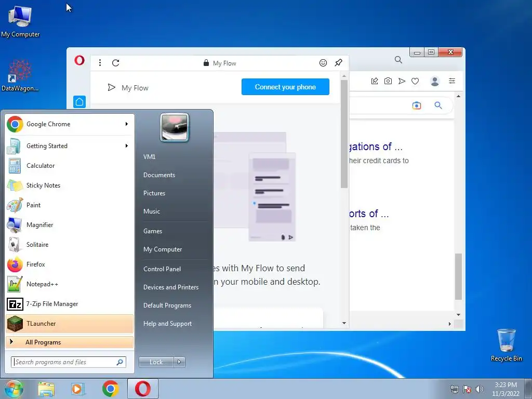Click the Windows Start orb
The height and width of the screenshot is (399, 532).
pos(14,389)
